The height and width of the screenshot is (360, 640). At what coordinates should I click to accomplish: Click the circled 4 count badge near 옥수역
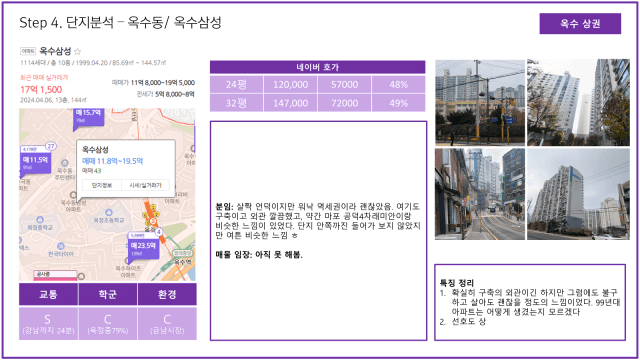159,232
